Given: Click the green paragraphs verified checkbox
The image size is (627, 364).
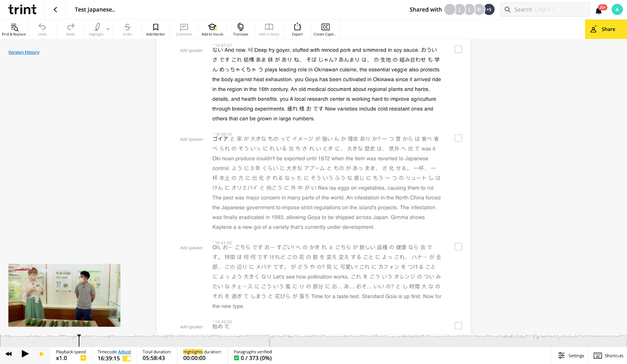Looking at the screenshot, I should pyautogui.click(x=236, y=358).
